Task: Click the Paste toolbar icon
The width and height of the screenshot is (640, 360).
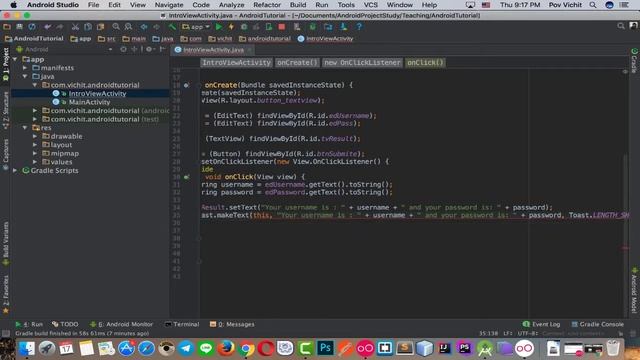Action: (100, 27)
